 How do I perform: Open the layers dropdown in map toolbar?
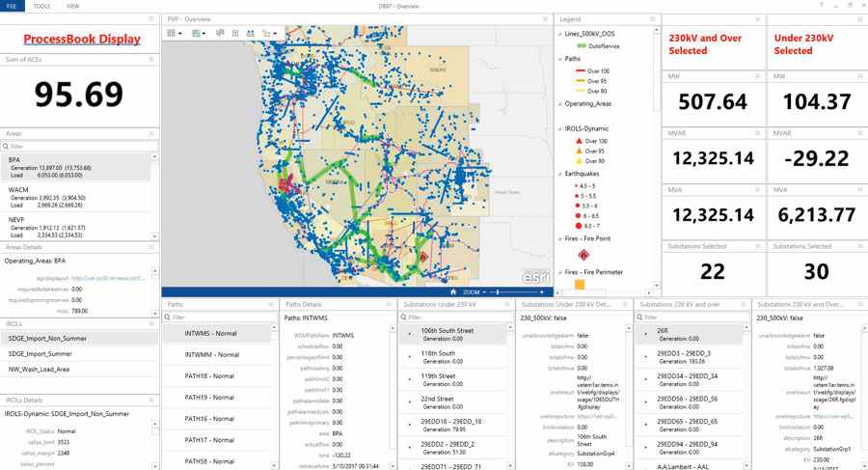pos(199,34)
